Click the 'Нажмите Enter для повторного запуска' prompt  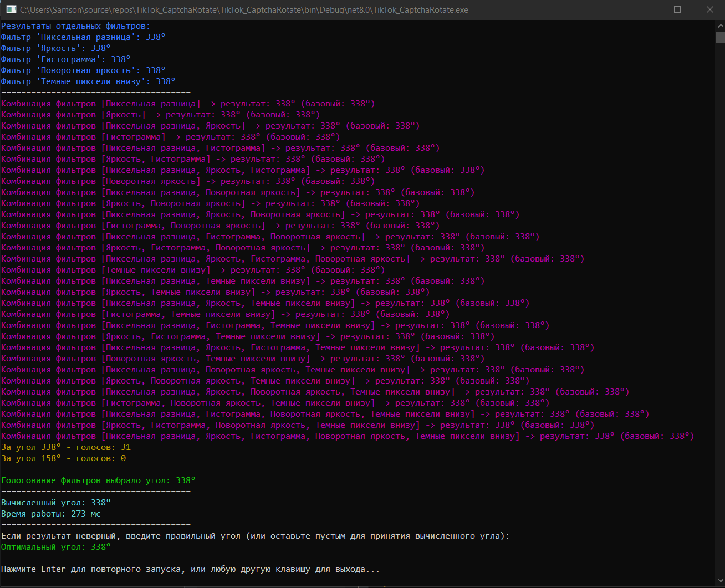point(190,569)
